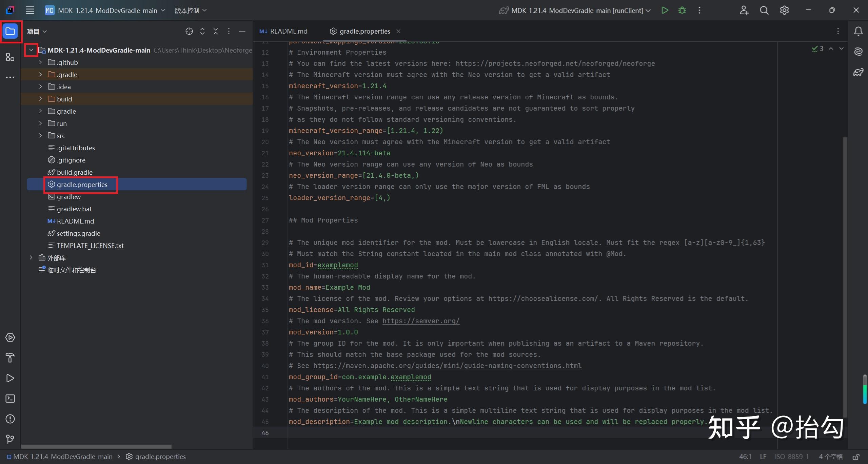Click the Search Everywhere magnifier icon
Screen dimensions: 868x464
click(x=764, y=11)
